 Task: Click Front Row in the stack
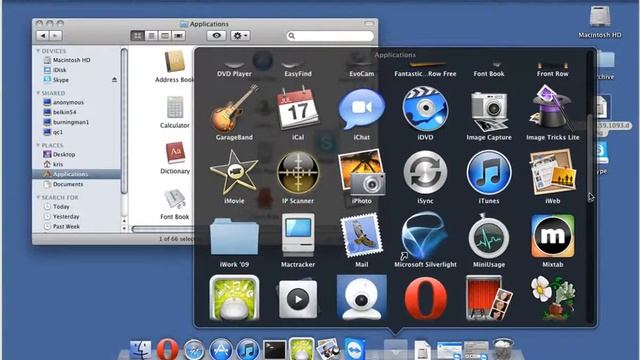pos(552,73)
